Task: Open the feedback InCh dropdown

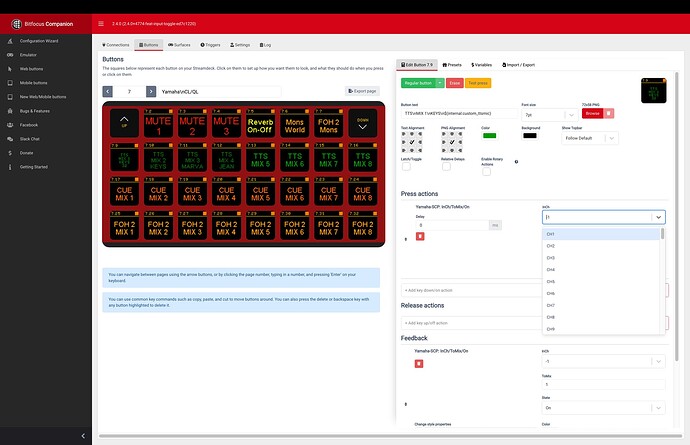Action: [x=603, y=361]
